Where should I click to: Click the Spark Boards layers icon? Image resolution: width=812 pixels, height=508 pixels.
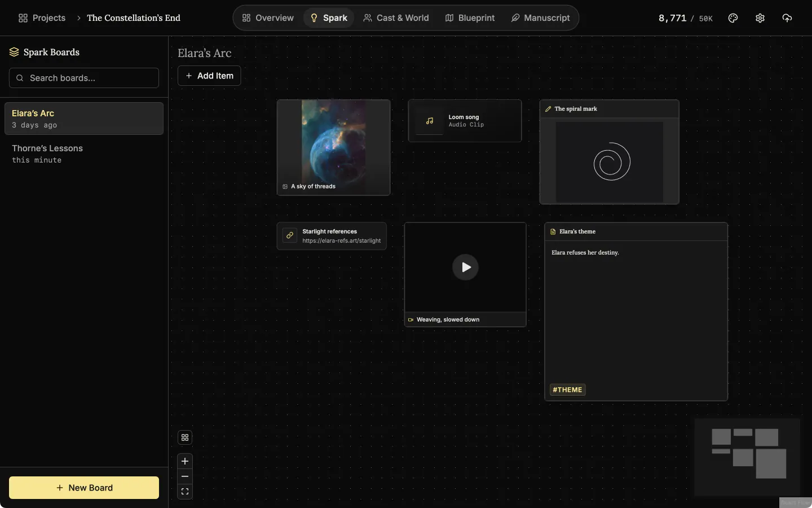(x=14, y=52)
